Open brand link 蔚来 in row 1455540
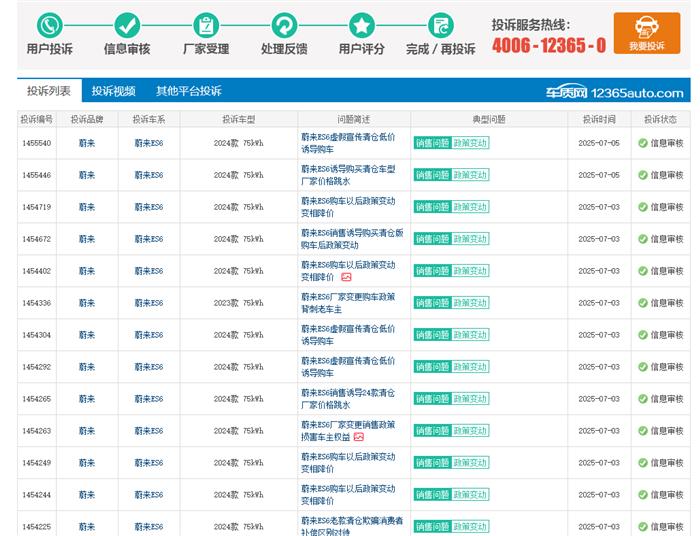Image resolution: width=700 pixels, height=536 pixels. coord(87,143)
